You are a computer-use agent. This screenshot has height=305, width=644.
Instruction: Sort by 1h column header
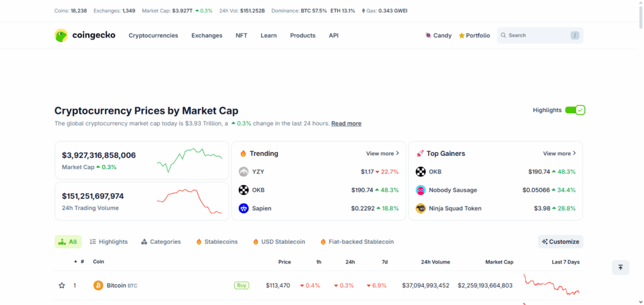point(319,262)
